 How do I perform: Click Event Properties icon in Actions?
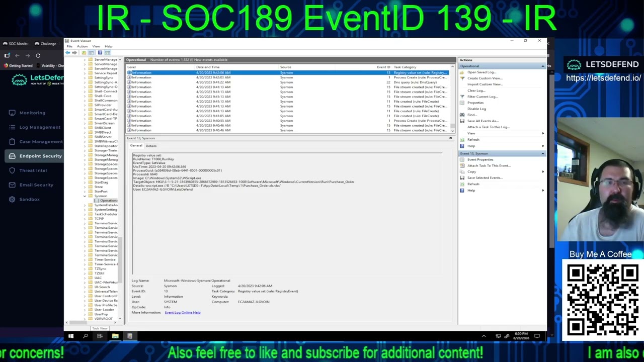point(462,159)
